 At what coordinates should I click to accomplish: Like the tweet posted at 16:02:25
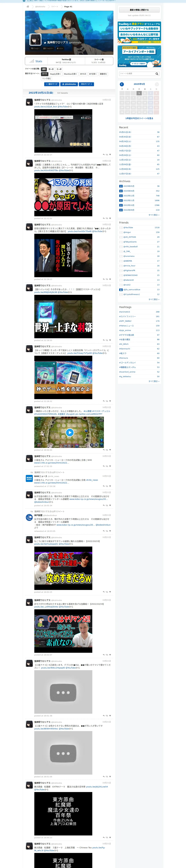click(x=110, y=592)
